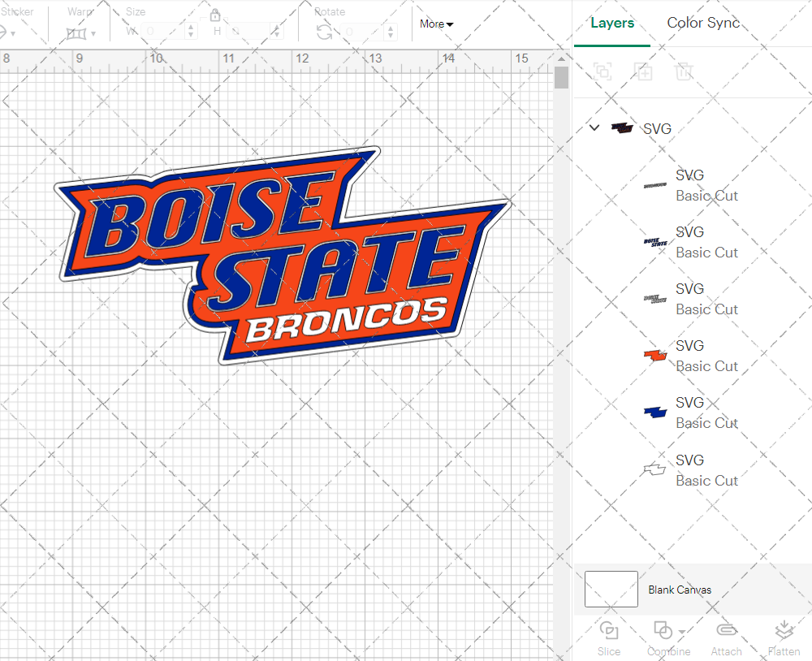Toggle the size aspect ratio lock
Image resolution: width=812 pixels, height=661 pixels.
point(215,15)
